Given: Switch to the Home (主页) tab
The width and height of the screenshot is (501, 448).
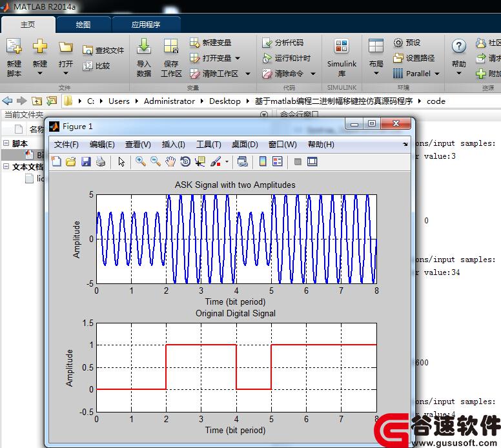Looking at the screenshot, I should coord(28,25).
